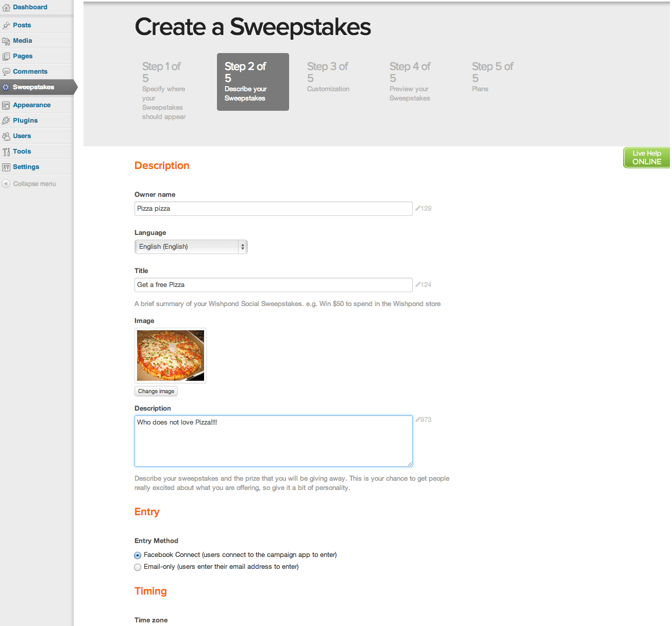
Task: Click the Plugins plug icon
Action: click(6, 121)
